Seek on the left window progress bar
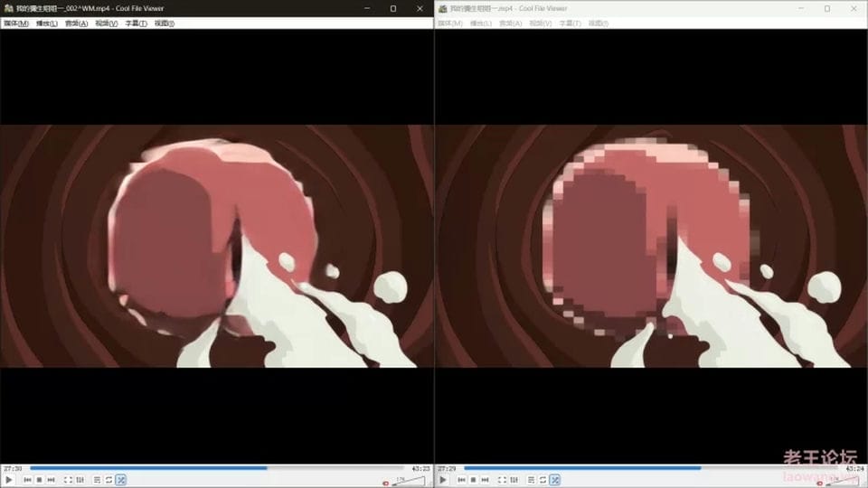 click(216, 468)
